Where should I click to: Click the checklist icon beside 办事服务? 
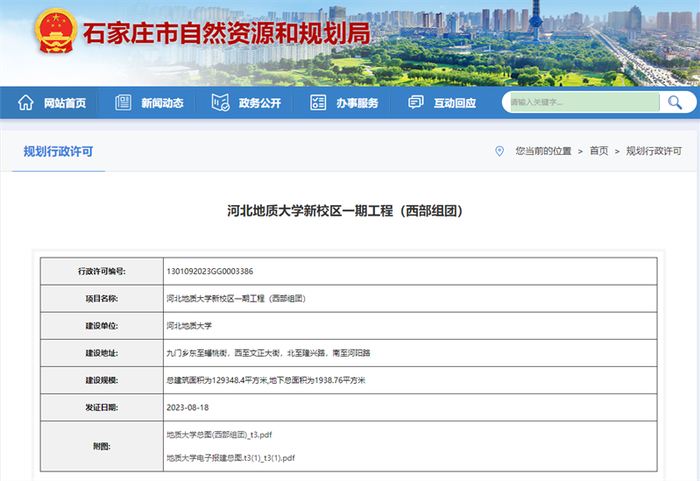coord(318,102)
